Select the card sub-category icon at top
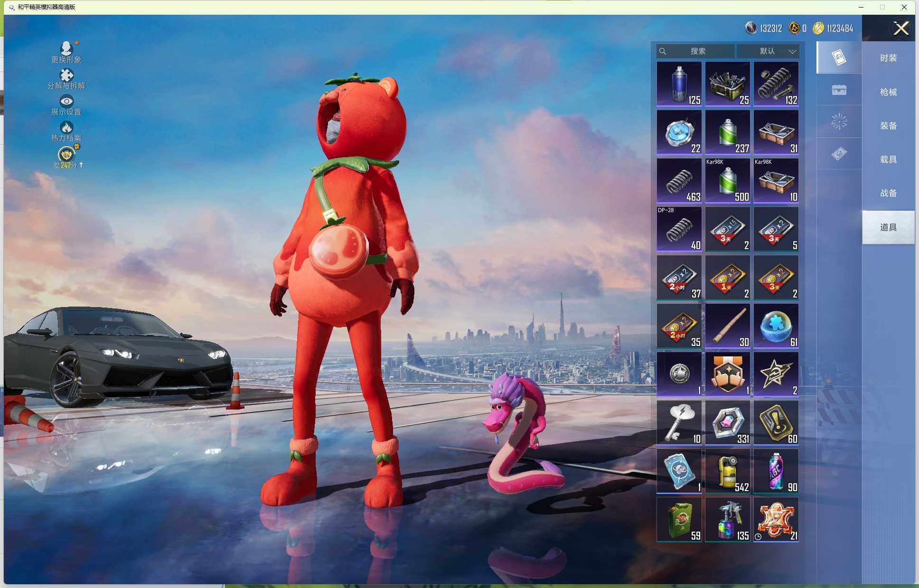The width and height of the screenshot is (919, 588). coord(839,57)
